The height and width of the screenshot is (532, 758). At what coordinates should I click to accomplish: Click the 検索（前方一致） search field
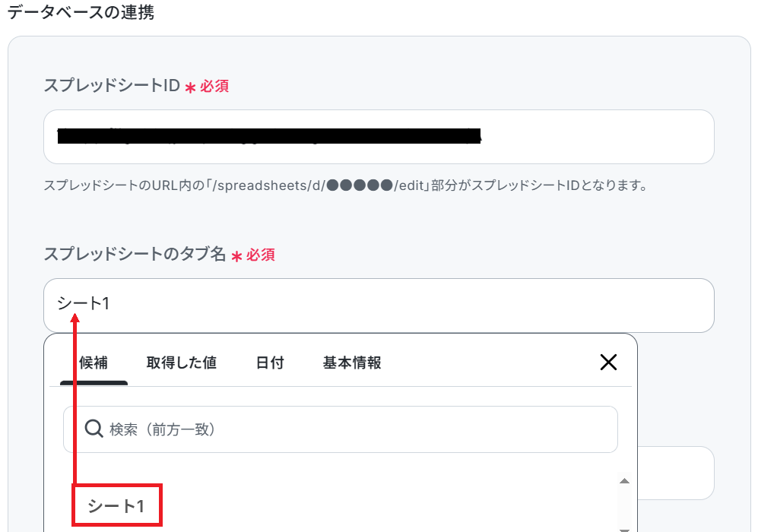341,429
